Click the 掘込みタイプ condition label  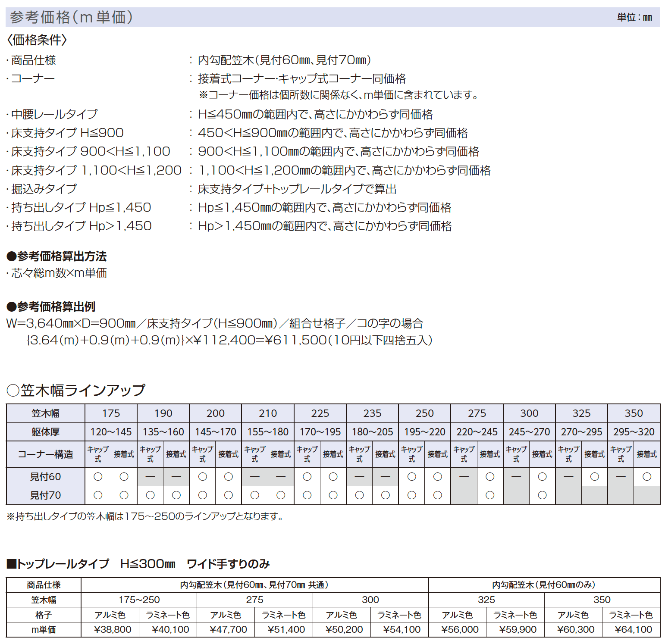click(x=44, y=189)
